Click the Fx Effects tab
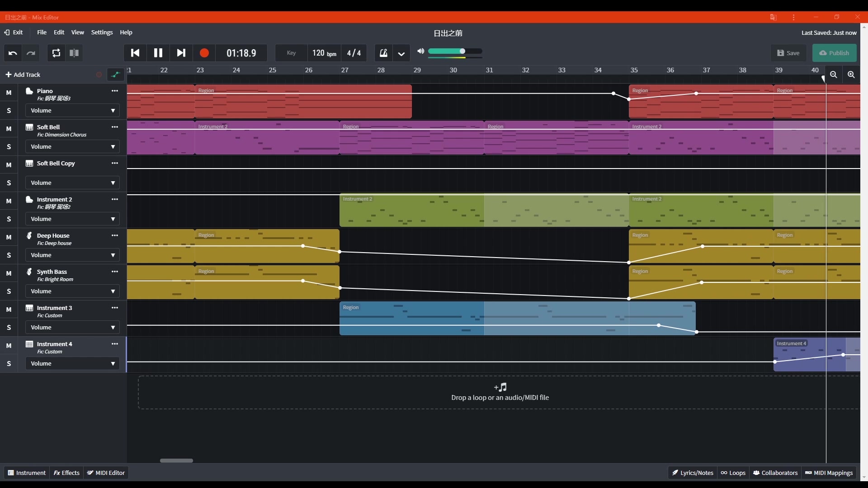The width and height of the screenshot is (868, 488). [66, 473]
